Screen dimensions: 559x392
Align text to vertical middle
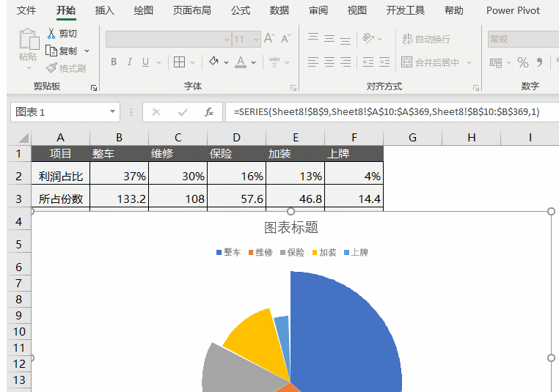[x=329, y=38]
